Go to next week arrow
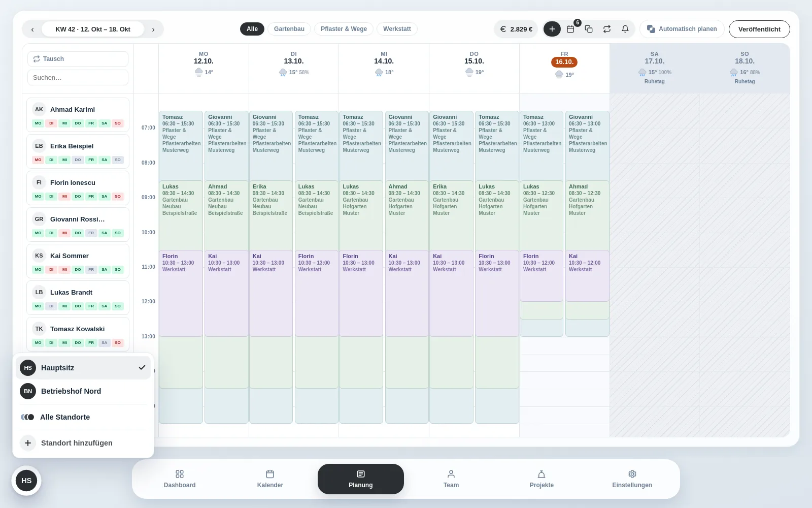 [153, 29]
